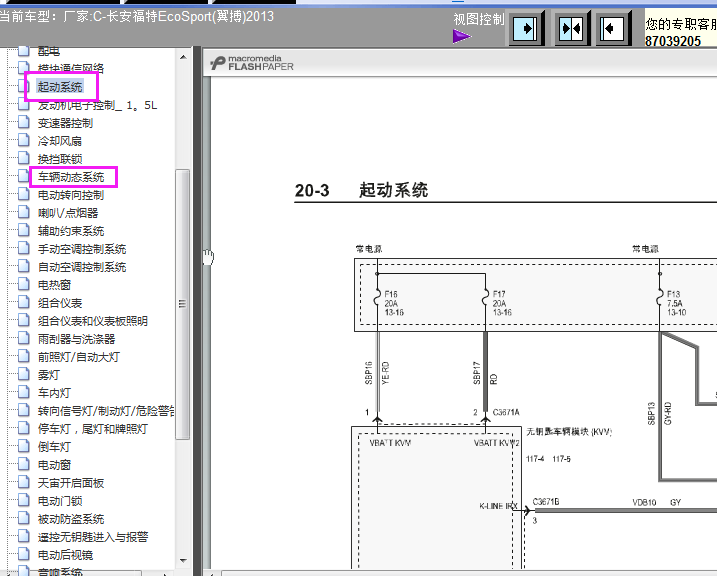Select the 电动门锁 entry
The height and width of the screenshot is (576, 717).
click(60, 501)
